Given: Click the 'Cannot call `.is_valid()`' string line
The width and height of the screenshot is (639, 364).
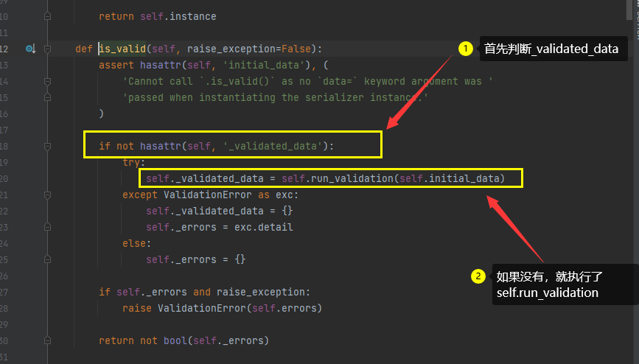Looking at the screenshot, I should [307, 82].
